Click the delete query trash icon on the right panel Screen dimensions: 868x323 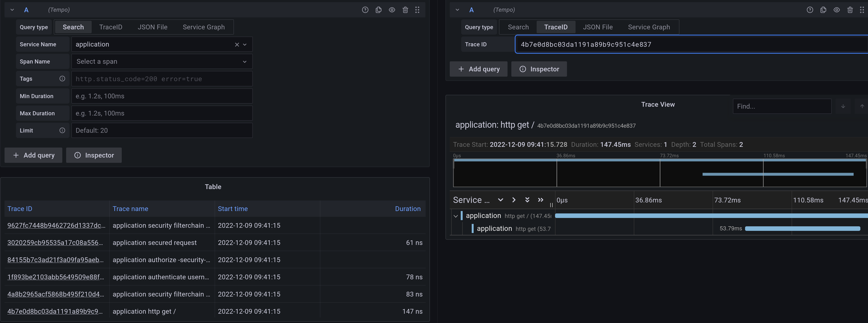850,10
